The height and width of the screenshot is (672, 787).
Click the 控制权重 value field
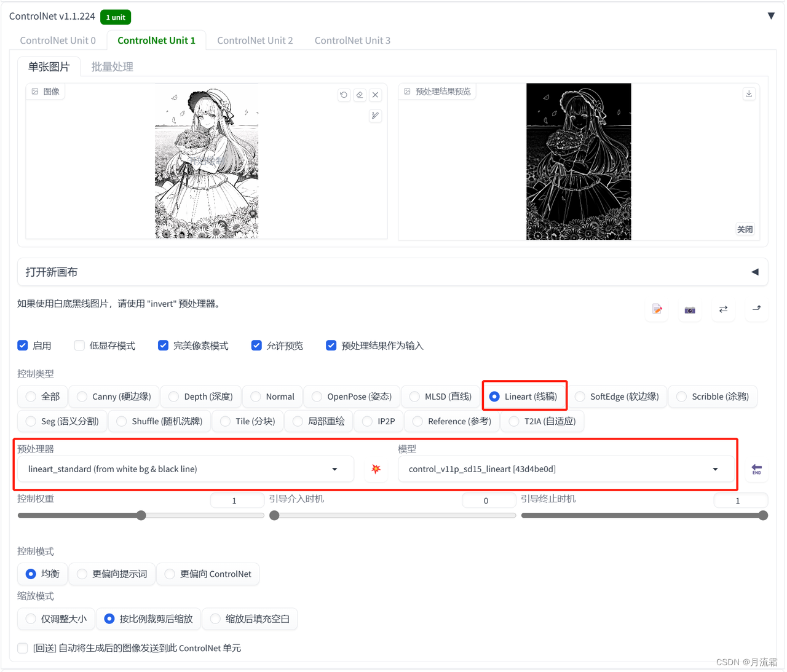coord(237,500)
